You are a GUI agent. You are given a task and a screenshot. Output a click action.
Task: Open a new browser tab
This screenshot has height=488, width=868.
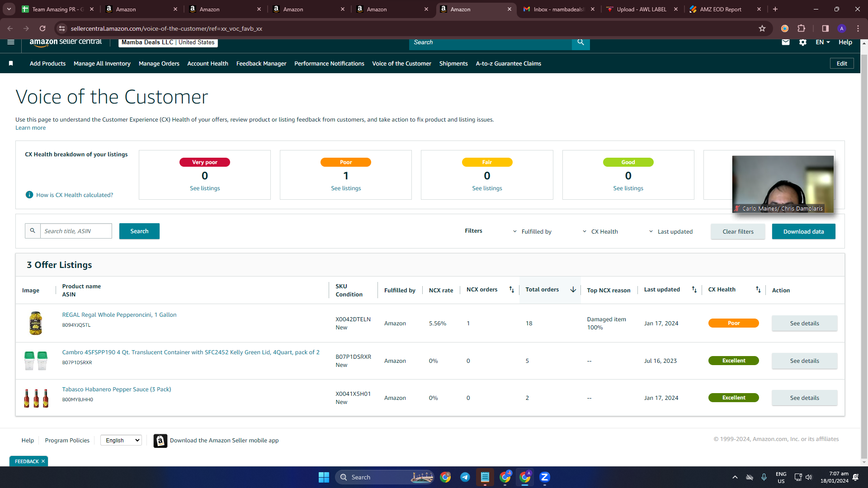point(775,9)
